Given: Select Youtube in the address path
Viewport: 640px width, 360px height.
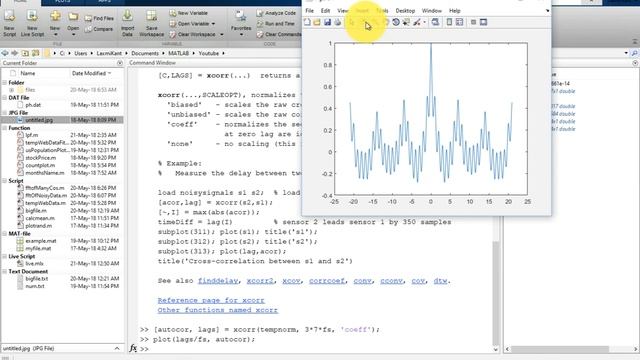Looking at the screenshot, I should pos(209,53).
